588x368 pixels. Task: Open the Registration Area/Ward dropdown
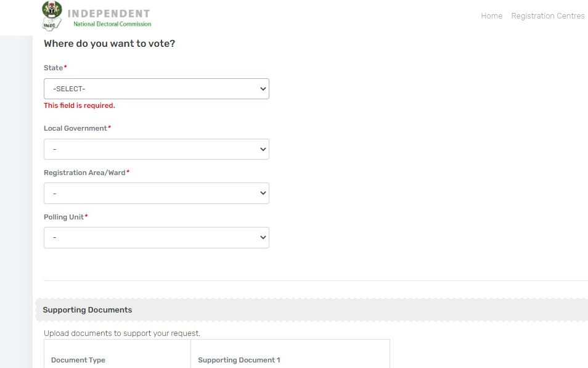pyautogui.click(x=157, y=193)
